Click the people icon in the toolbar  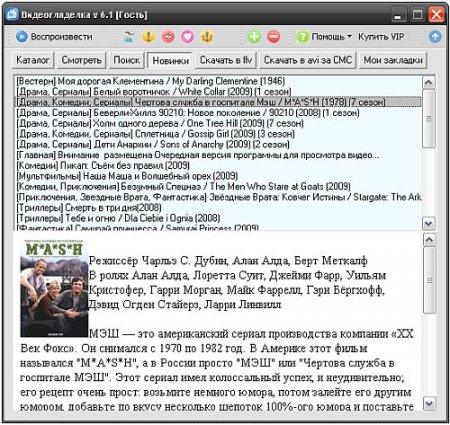[128, 36]
